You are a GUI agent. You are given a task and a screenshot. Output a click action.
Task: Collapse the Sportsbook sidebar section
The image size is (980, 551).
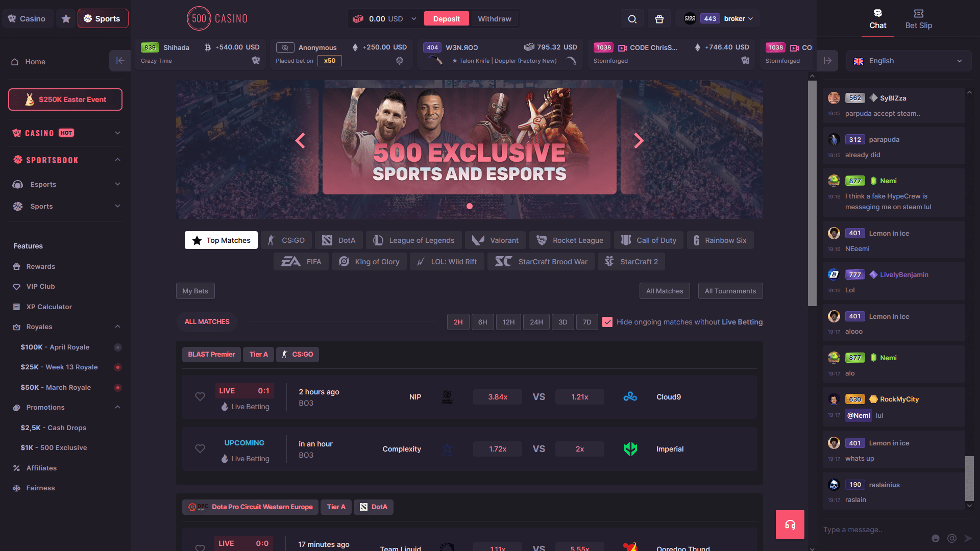pos(65,160)
